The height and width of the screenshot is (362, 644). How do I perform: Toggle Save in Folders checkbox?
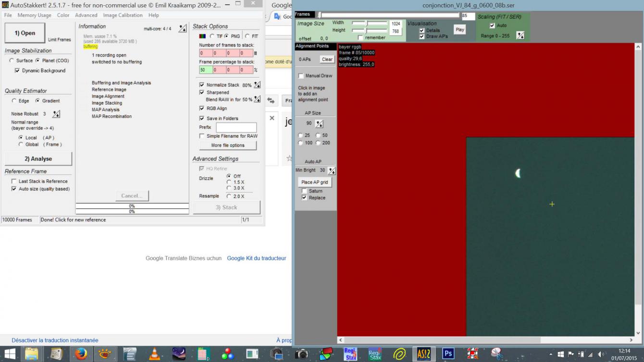point(202,118)
